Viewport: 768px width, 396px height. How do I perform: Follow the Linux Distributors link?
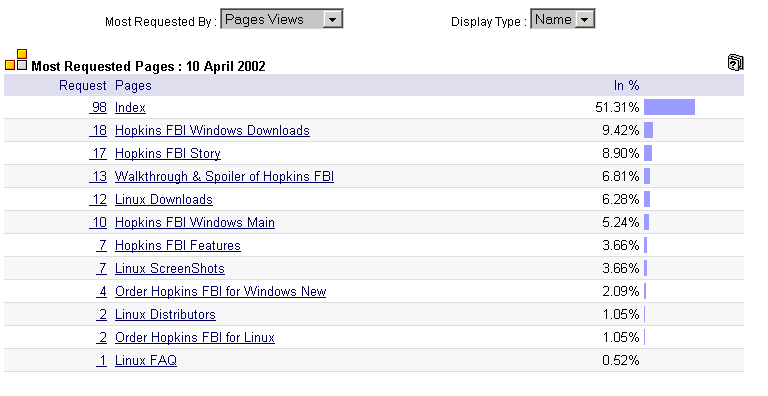pyautogui.click(x=165, y=315)
